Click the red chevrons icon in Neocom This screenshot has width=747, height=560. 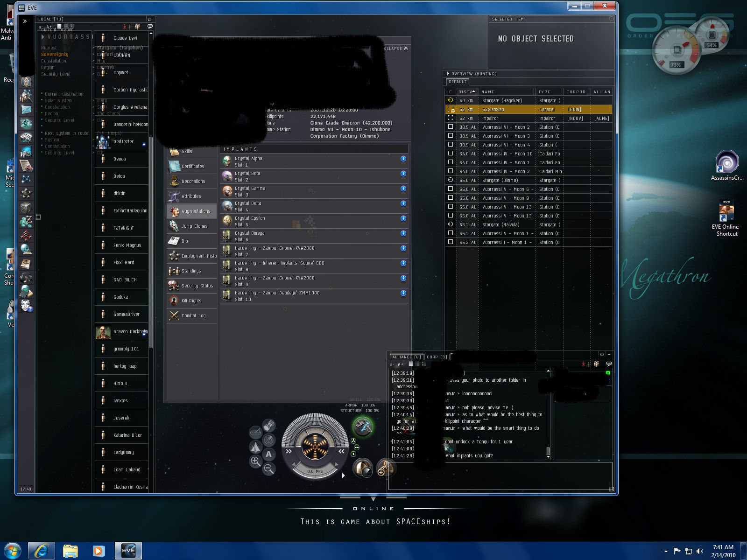[x=26, y=236]
